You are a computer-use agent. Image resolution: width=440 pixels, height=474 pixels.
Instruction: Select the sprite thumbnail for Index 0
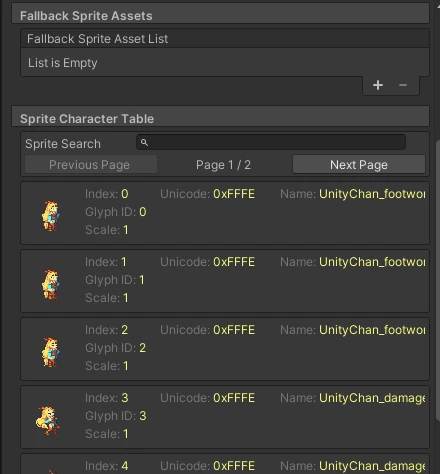[x=51, y=216]
